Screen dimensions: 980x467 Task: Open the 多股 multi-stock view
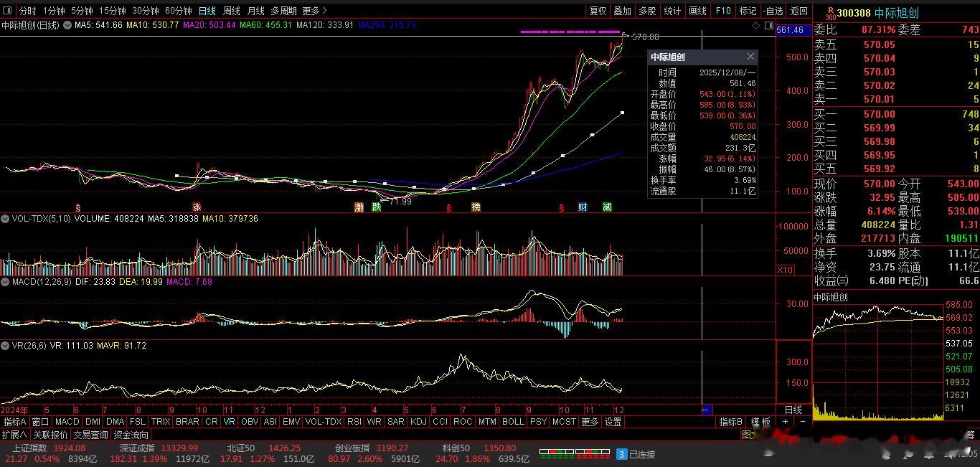(x=647, y=11)
